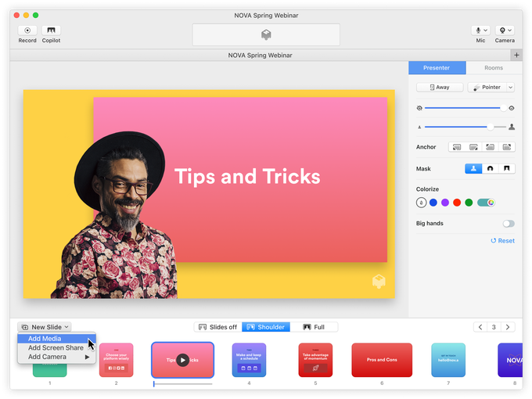Switch layout to Slides off
Screen dimensions: 532x399
coord(217,327)
